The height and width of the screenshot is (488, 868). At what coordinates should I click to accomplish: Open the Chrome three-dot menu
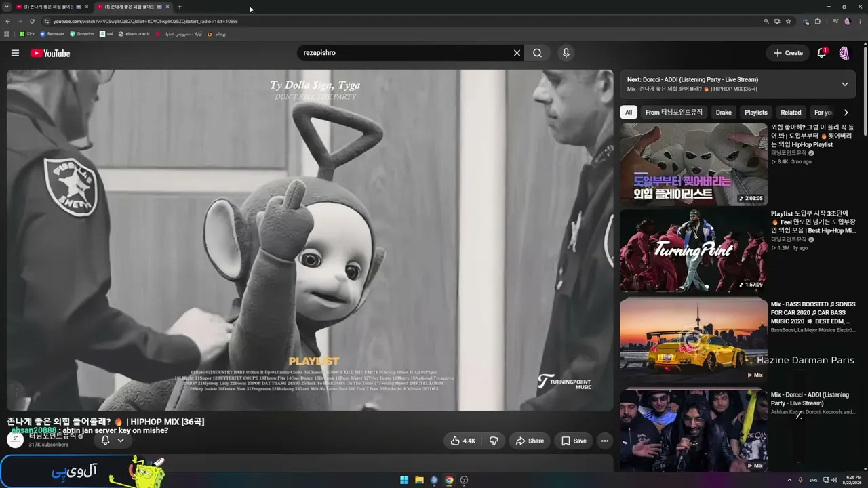(859, 21)
